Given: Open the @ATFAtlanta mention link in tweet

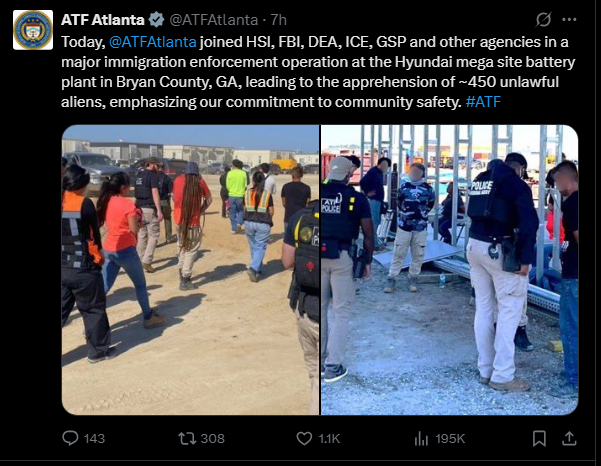Looking at the screenshot, I should pyautogui.click(x=153, y=42).
